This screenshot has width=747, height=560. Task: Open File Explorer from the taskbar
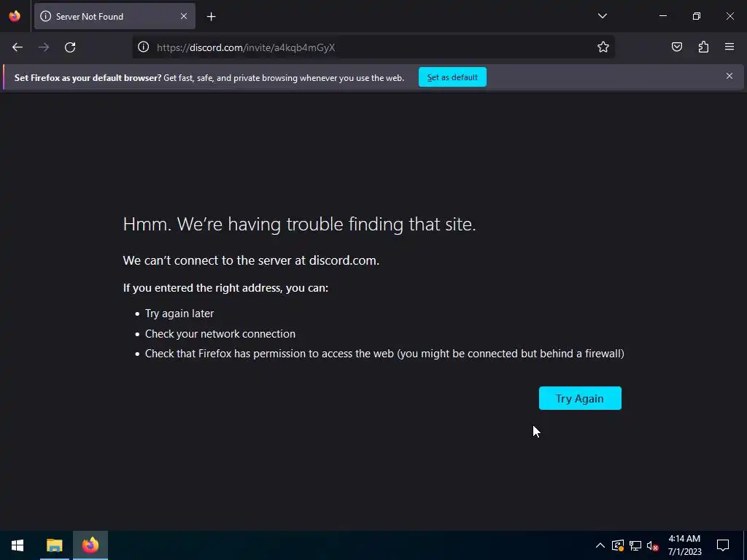point(54,545)
